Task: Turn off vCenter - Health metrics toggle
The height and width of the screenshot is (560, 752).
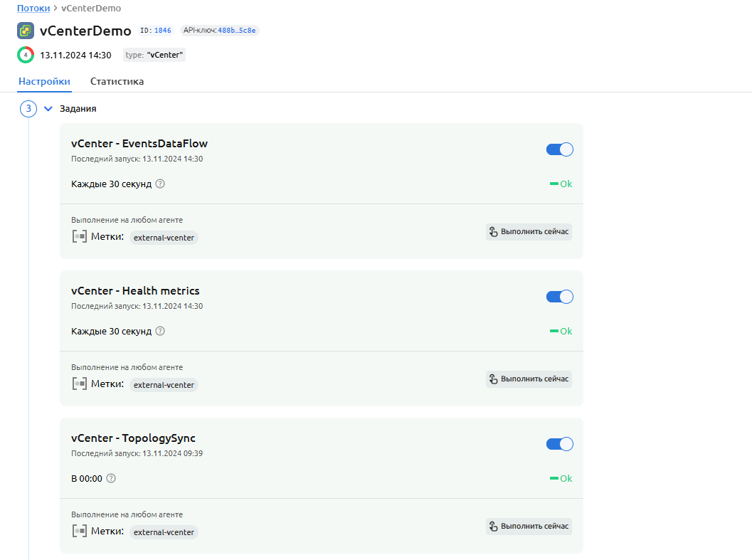Action: point(559,297)
